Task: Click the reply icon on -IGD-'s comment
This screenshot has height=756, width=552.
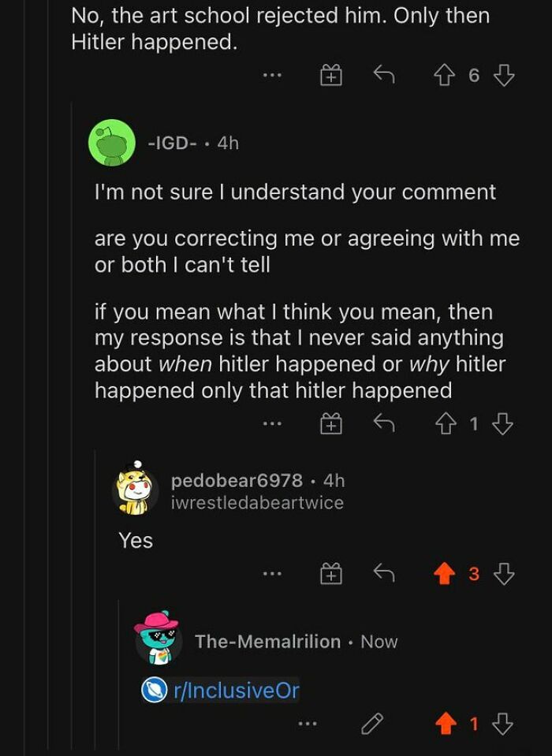Action: coord(386,423)
